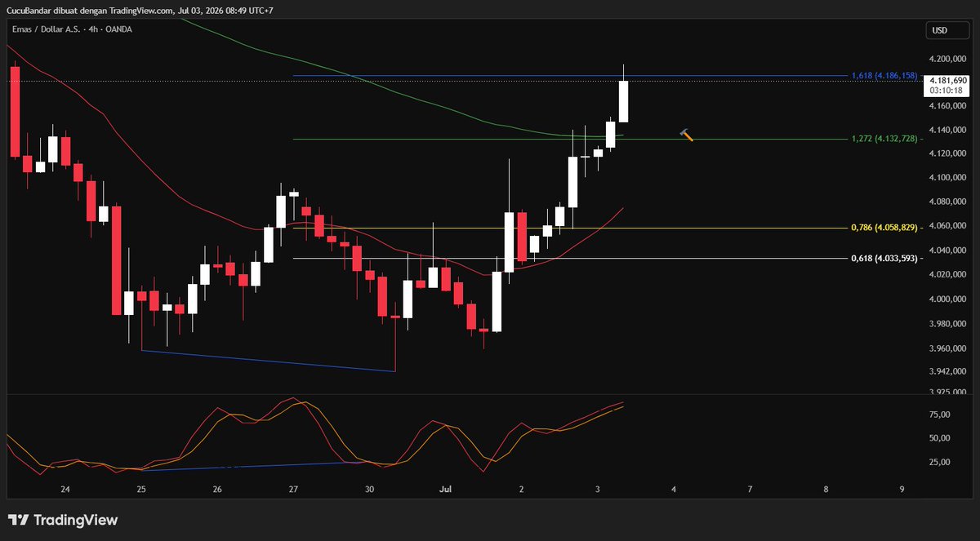Click date label 8 on time axis

pyautogui.click(x=826, y=490)
